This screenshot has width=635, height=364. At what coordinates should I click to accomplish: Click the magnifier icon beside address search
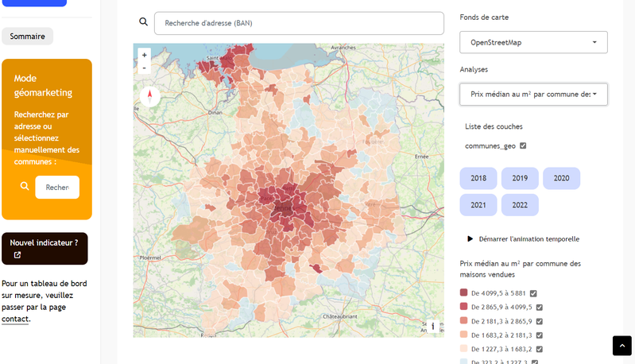(143, 23)
